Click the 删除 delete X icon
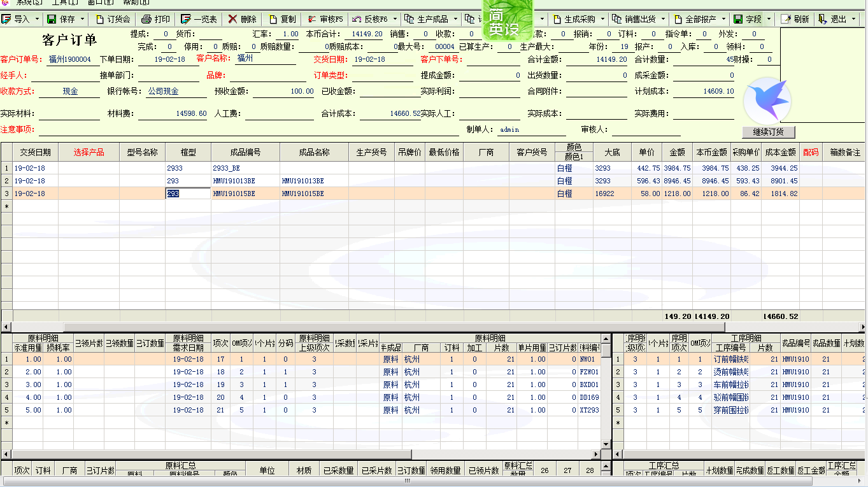This screenshot has width=868, height=487. click(x=233, y=19)
